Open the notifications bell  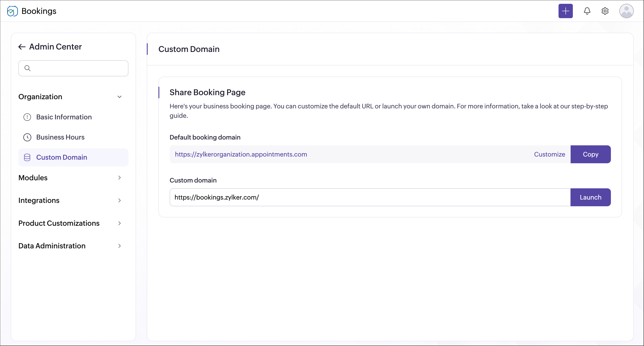[587, 11]
